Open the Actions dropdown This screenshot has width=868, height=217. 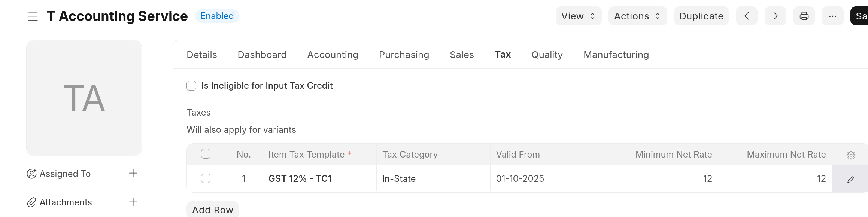(x=637, y=16)
